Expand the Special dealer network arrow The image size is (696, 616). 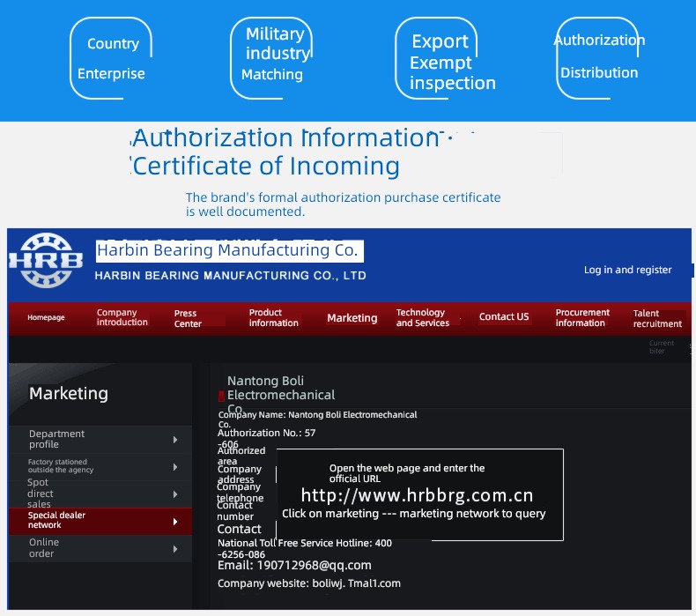(175, 522)
